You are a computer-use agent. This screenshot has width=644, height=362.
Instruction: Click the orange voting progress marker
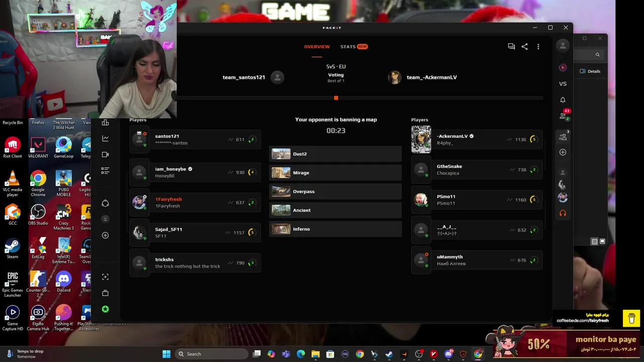click(336, 98)
